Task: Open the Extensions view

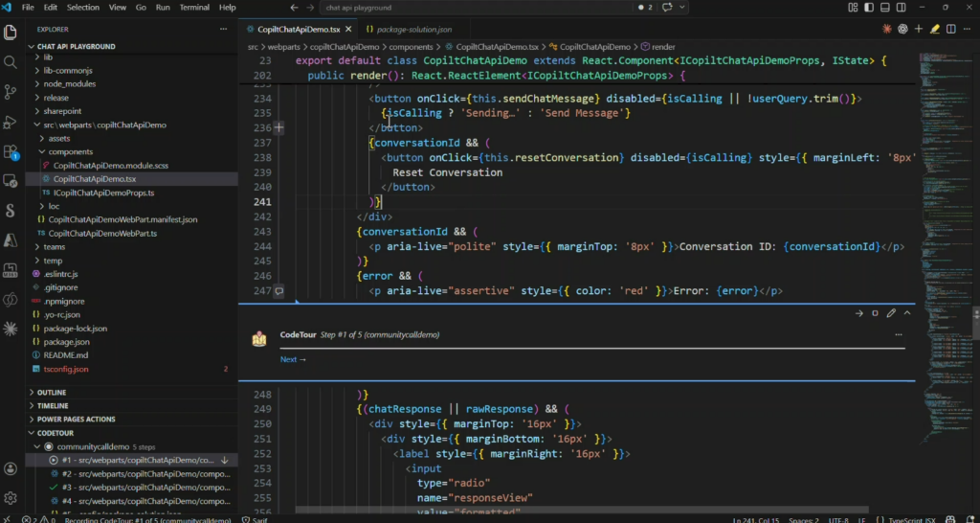Action: coord(11,151)
